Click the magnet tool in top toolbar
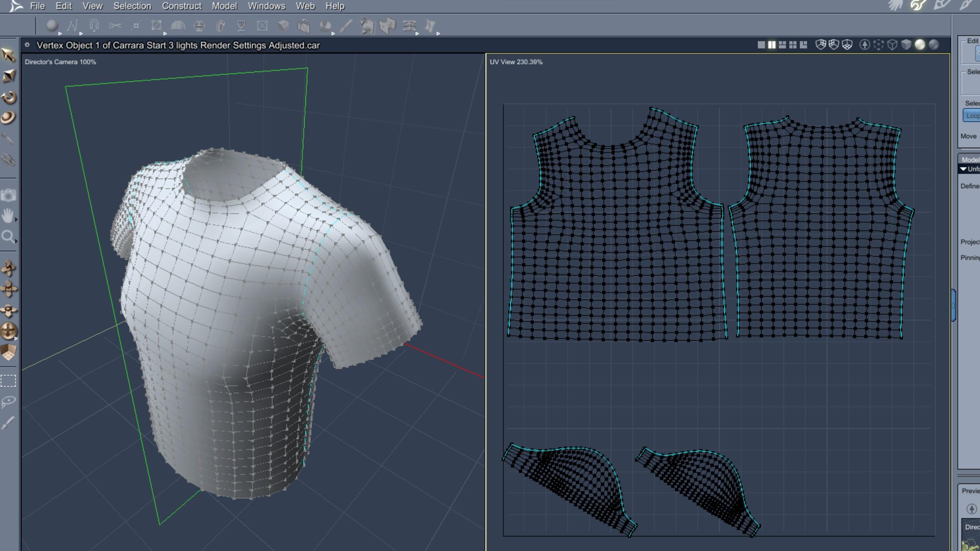The width and height of the screenshot is (980, 551). tap(94, 25)
